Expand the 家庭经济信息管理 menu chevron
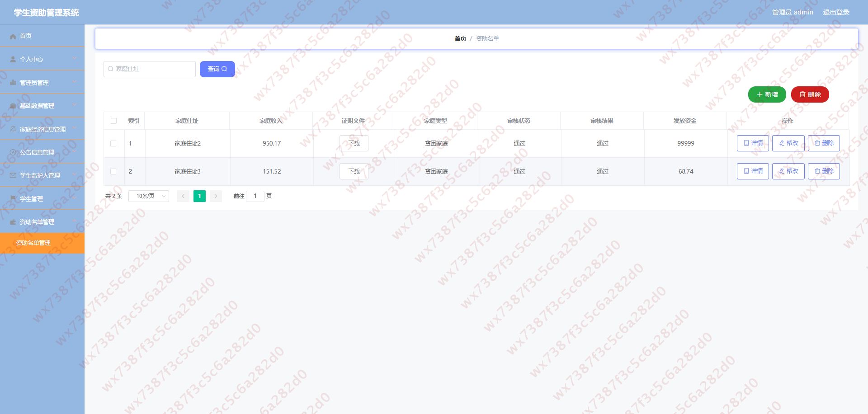The image size is (868, 414). (75, 128)
